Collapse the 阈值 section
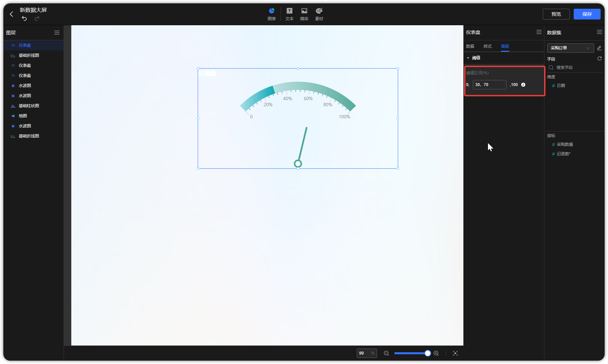The width and height of the screenshot is (608, 364). pos(468,58)
